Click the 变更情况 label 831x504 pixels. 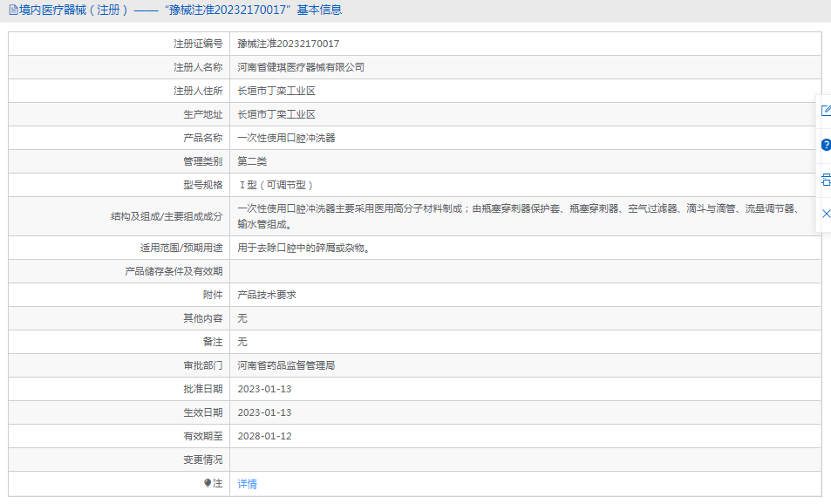click(x=203, y=460)
